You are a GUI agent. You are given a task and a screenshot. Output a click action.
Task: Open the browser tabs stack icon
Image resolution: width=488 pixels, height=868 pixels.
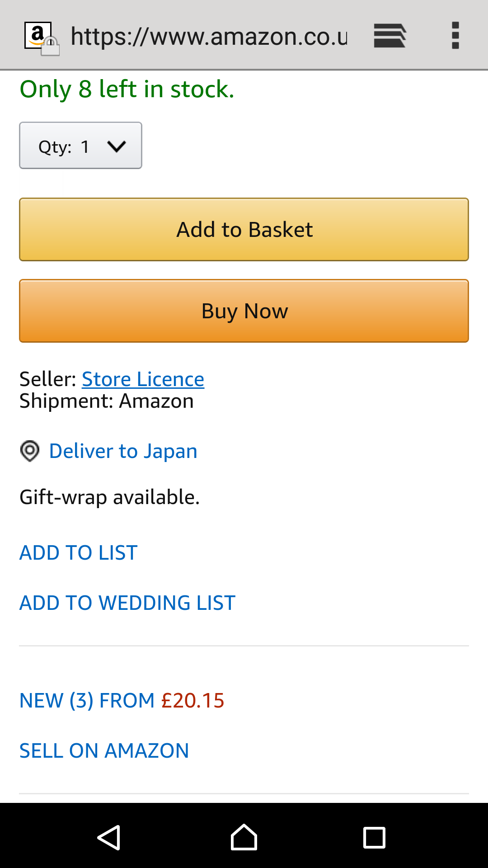click(x=390, y=35)
